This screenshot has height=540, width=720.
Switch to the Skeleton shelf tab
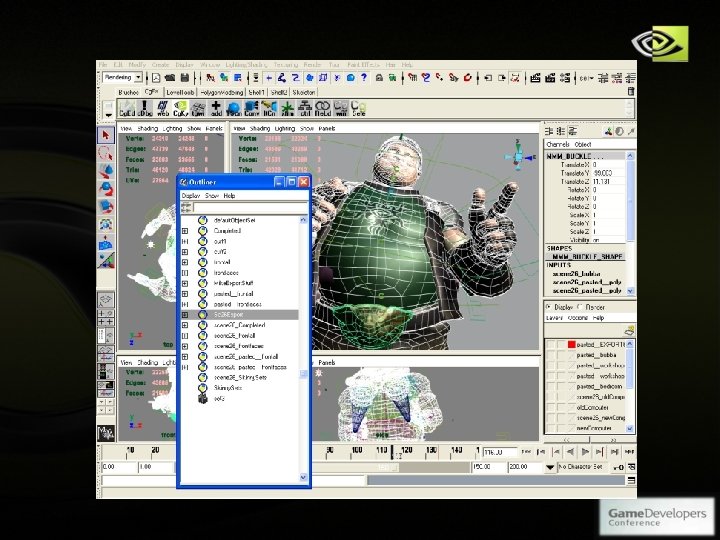tap(304, 92)
